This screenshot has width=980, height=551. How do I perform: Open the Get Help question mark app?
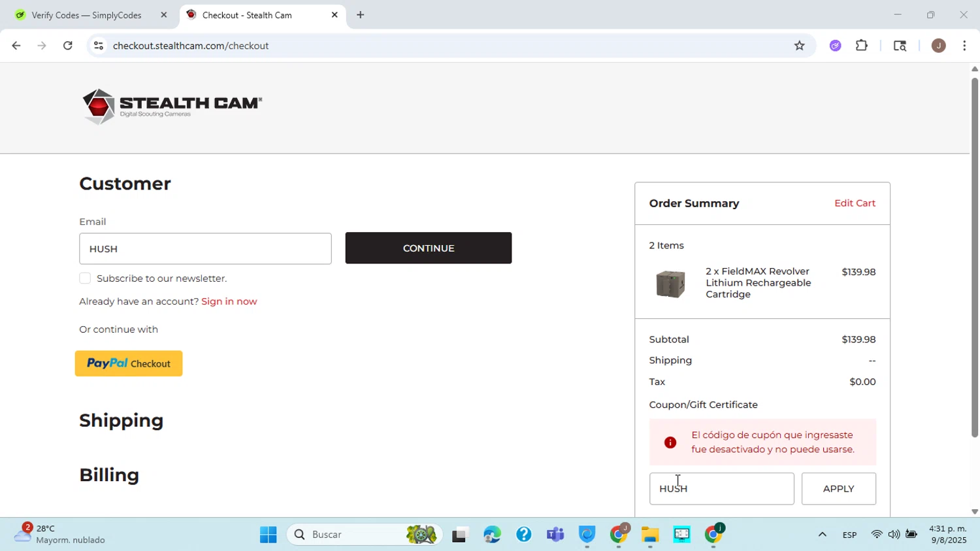point(523,535)
